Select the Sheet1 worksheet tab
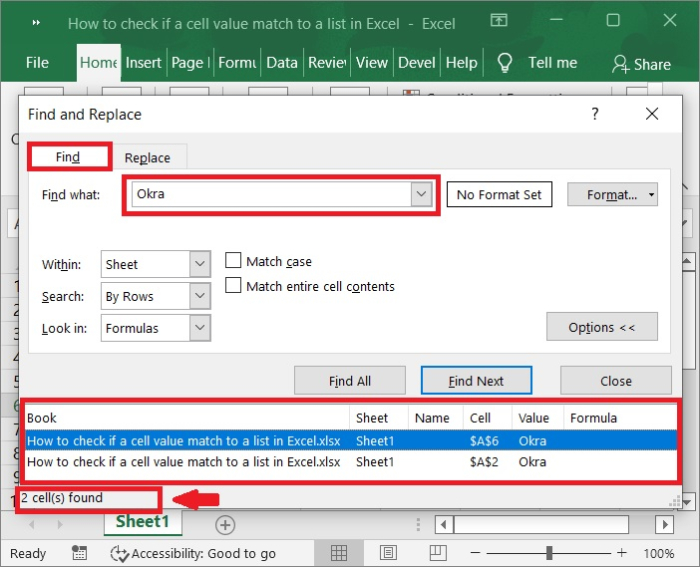Viewport: 700px width, 567px height. (143, 521)
